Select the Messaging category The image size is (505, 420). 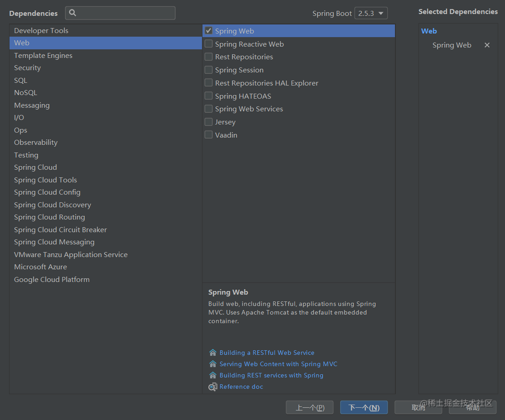click(x=106, y=105)
